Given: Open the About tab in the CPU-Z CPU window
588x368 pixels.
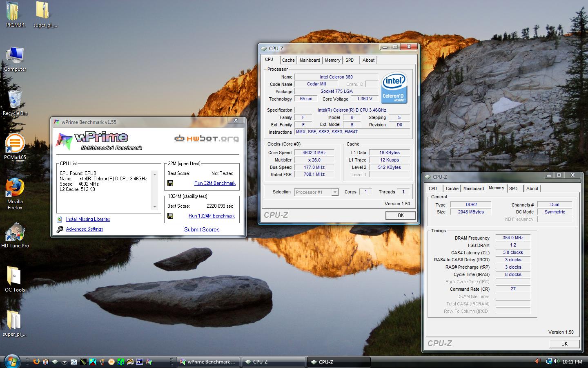Looking at the screenshot, I should pyautogui.click(x=368, y=60).
